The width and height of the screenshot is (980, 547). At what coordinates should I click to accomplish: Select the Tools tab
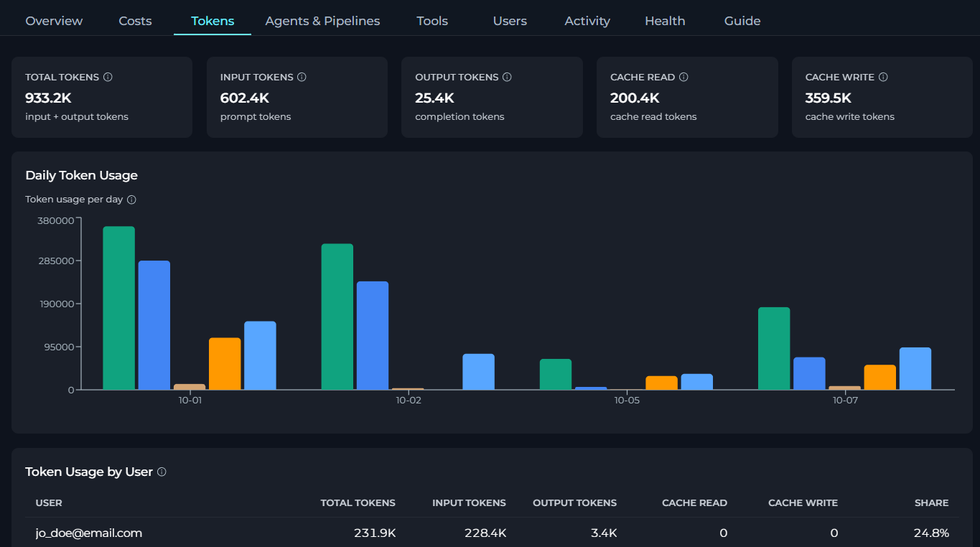(432, 21)
